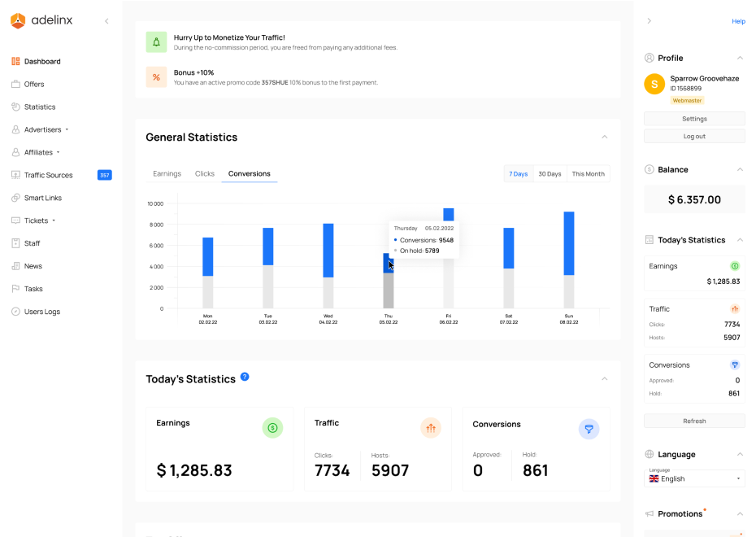
Task: Select the 7 Days range
Action: click(x=518, y=173)
